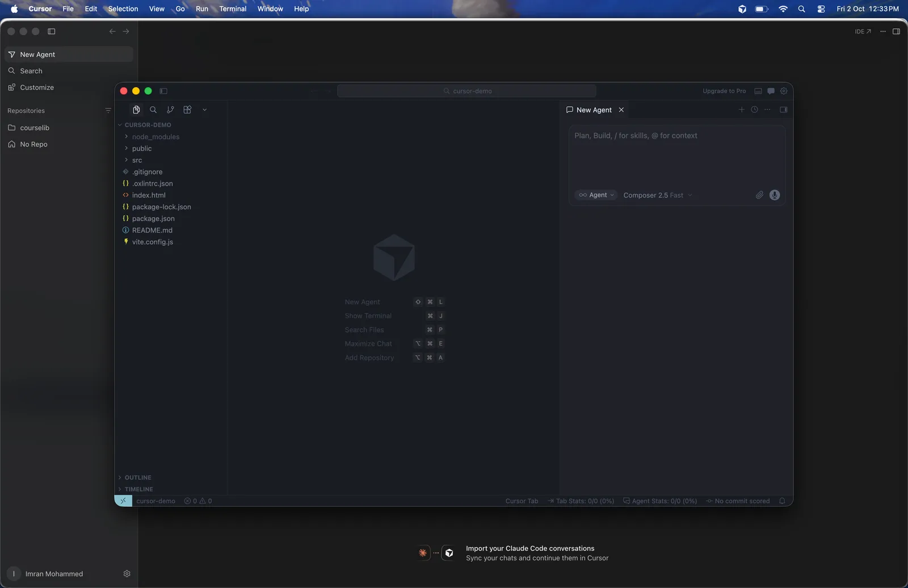Screen dimensions: 908x588
Task: Open the Source Control branch icon
Action: coord(170,110)
